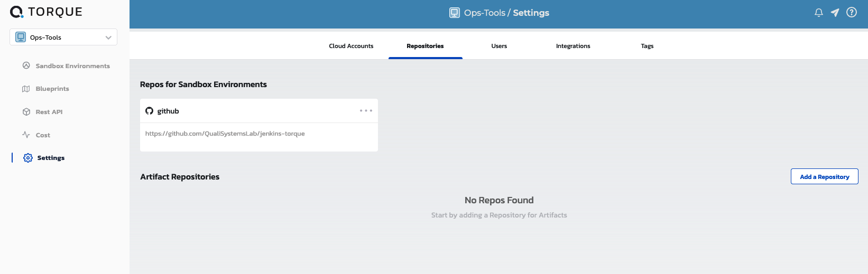
Task: Click the github repository name
Action: [x=168, y=111]
